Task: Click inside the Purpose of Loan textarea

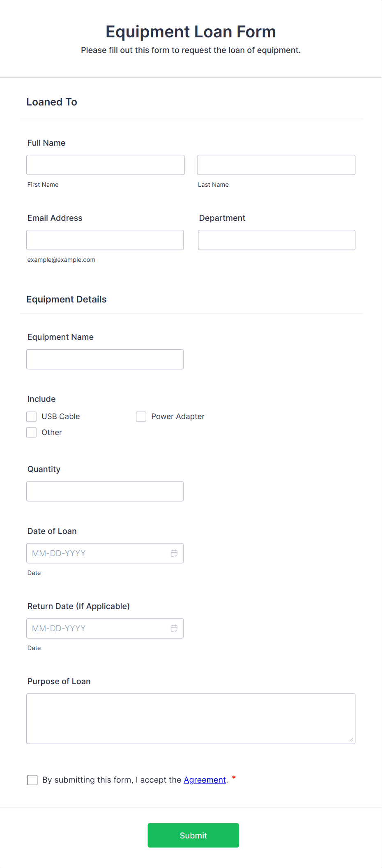Action: [191, 719]
